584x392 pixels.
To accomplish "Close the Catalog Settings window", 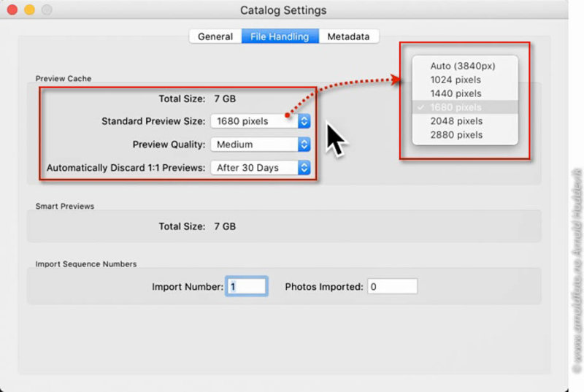I will click(12, 9).
